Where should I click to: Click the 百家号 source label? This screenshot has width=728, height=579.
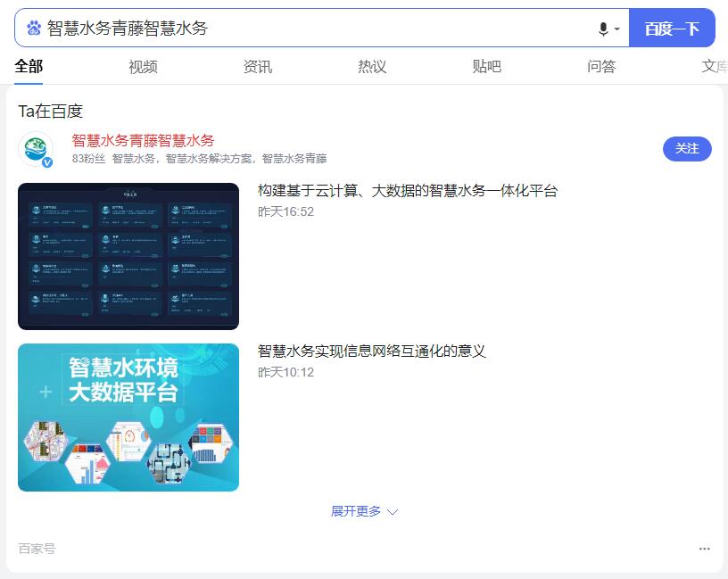37,549
